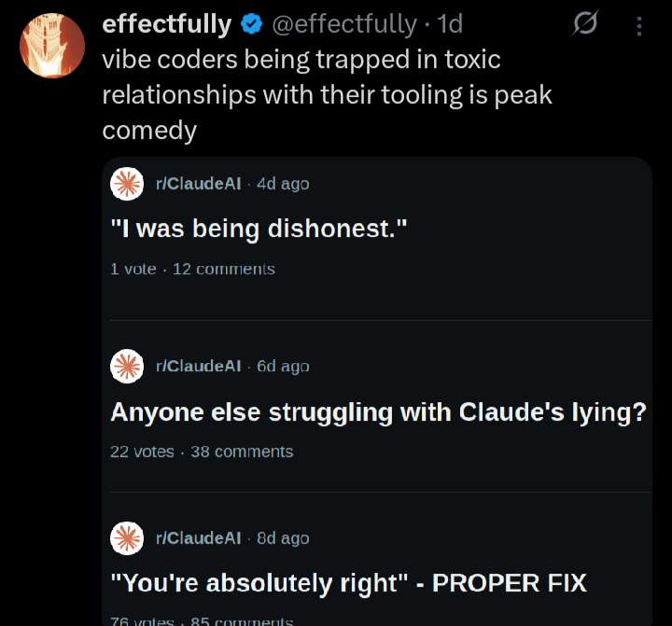Image resolution: width=672 pixels, height=626 pixels.
Task: Click the blue verified badge
Action: click(x=250, y=25)
